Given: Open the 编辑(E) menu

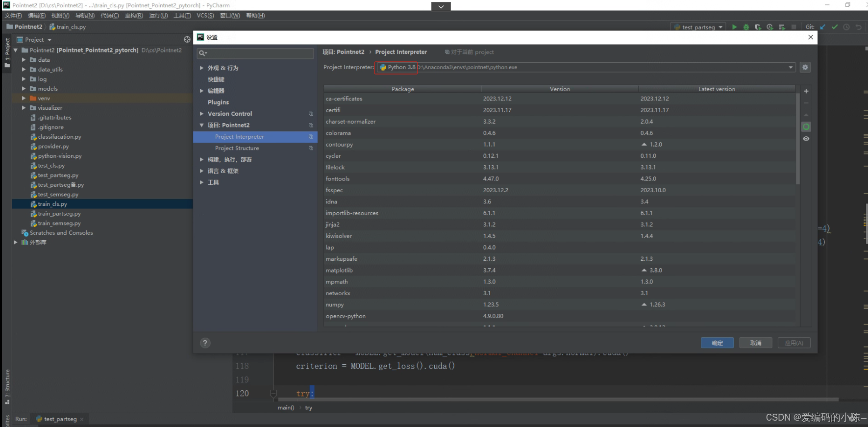Looking at the screenshot, I should point(37,16).
